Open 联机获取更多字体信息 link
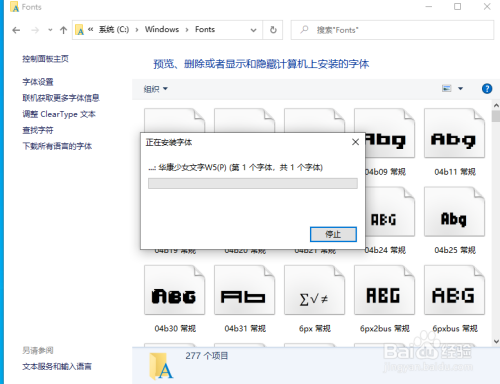The height and width of the screenshot is (384, 500). point(61,98)
